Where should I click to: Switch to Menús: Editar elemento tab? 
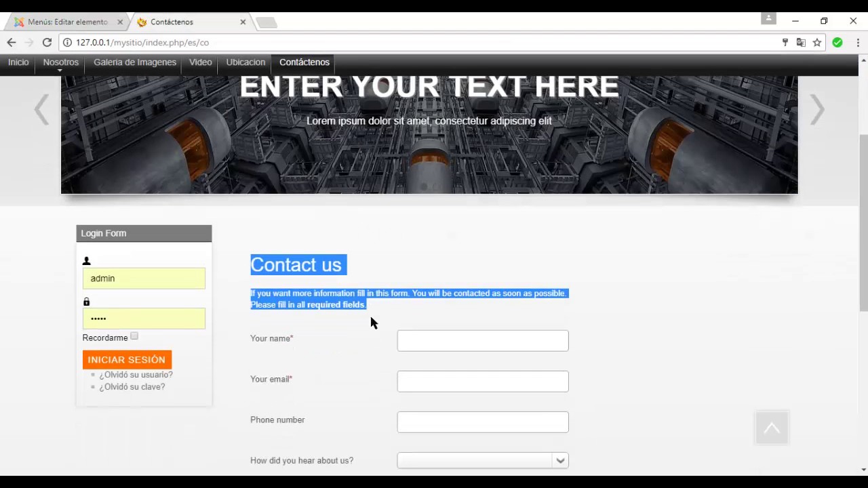click(67, 22)
